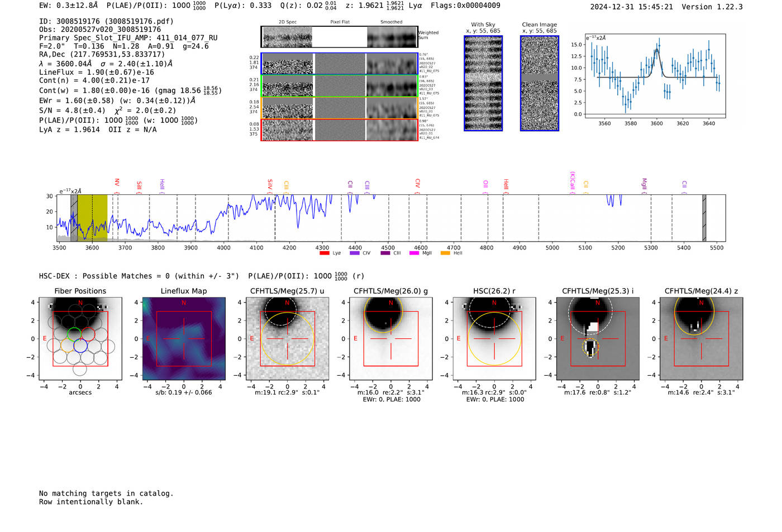Click the With Sky image panel
782x532 pixels.
click(483, 83)
